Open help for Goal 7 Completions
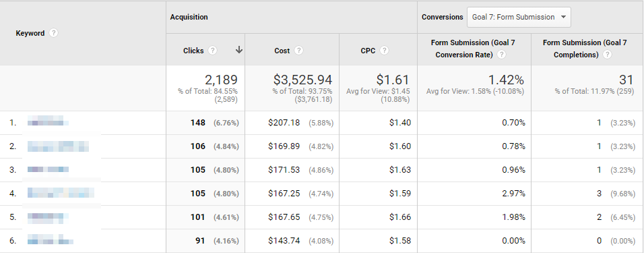644x253 pixels. click(x=607, y=55)
